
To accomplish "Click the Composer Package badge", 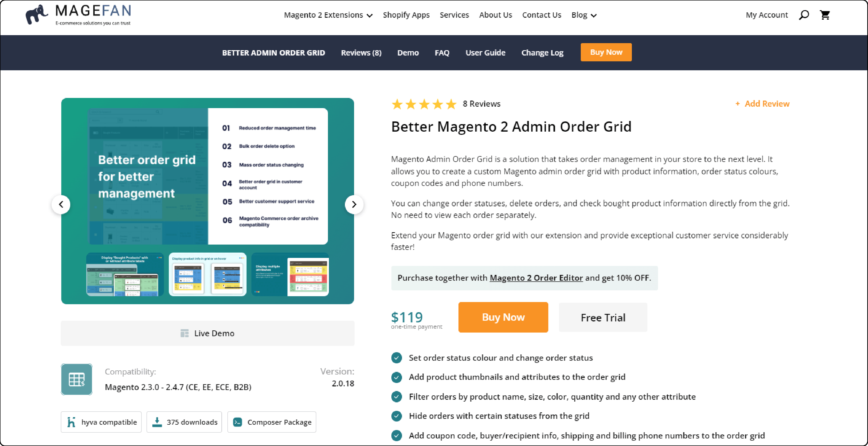I will [x=271, y=422].
